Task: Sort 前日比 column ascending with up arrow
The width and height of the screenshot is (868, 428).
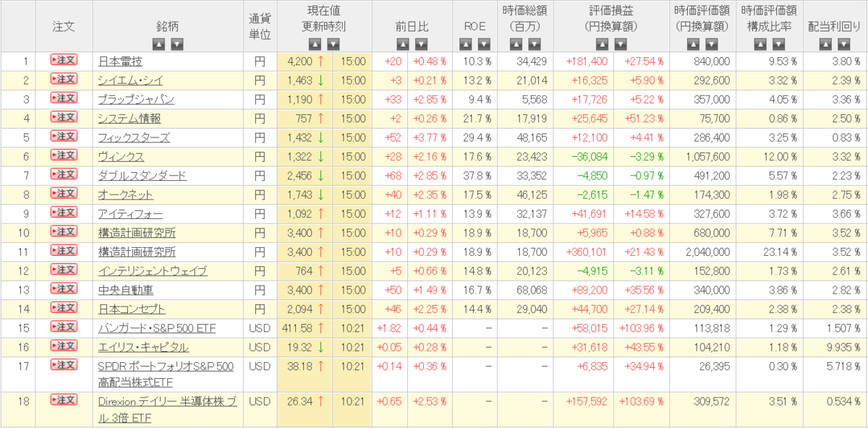Action: point(403,44)
